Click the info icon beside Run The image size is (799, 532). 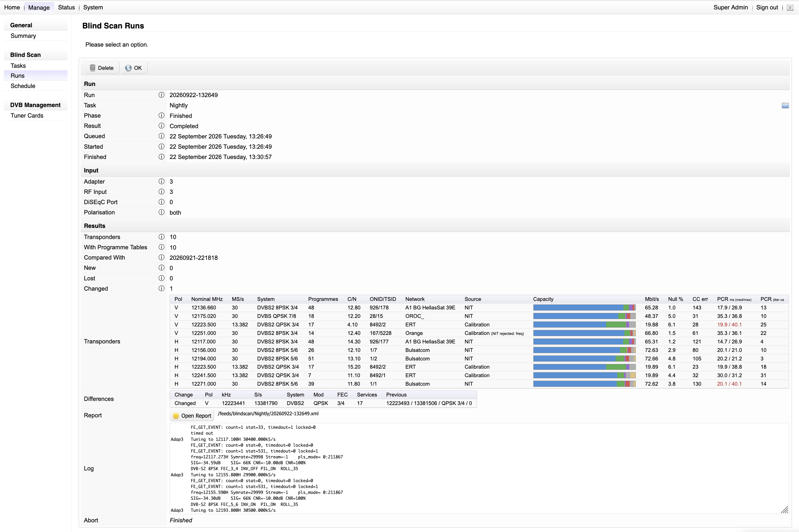(x=161, y=95)
